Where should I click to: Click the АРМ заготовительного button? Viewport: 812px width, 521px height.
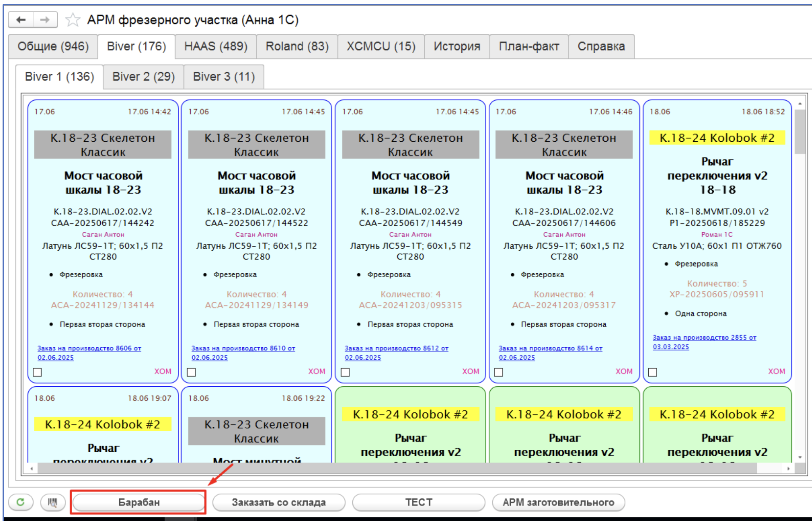pyautogui.click(x=558, y=502)
